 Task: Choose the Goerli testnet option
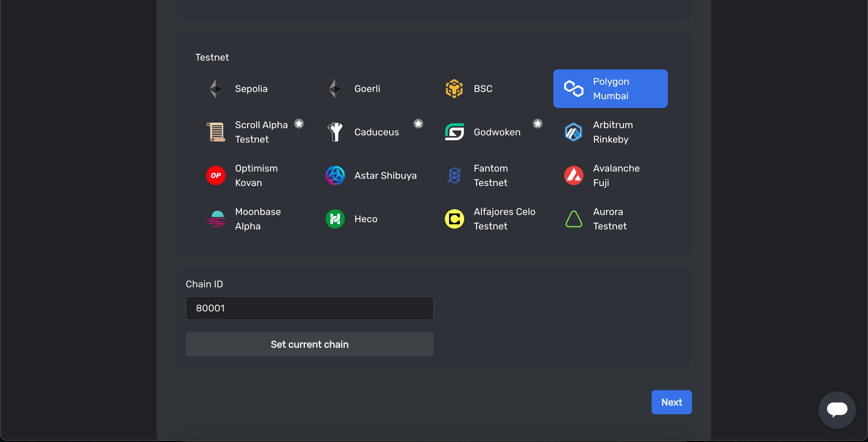[x=367, y=89]
